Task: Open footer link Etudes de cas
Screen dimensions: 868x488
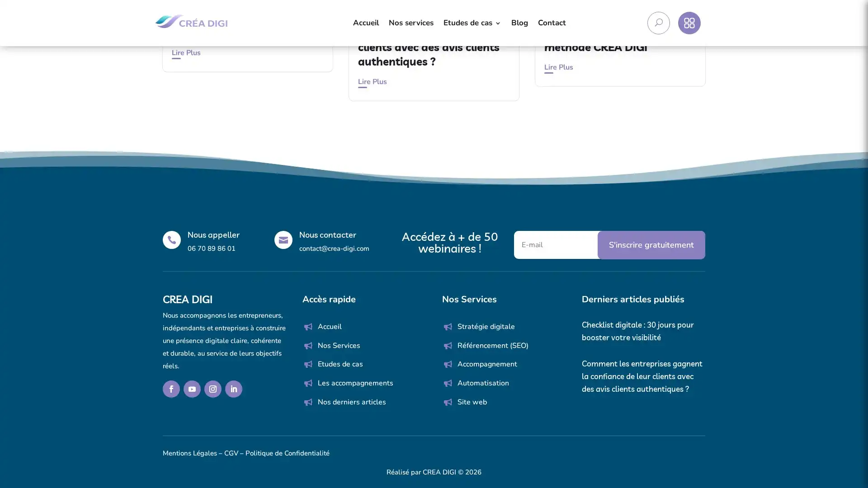Action: [x=340, y=364]
